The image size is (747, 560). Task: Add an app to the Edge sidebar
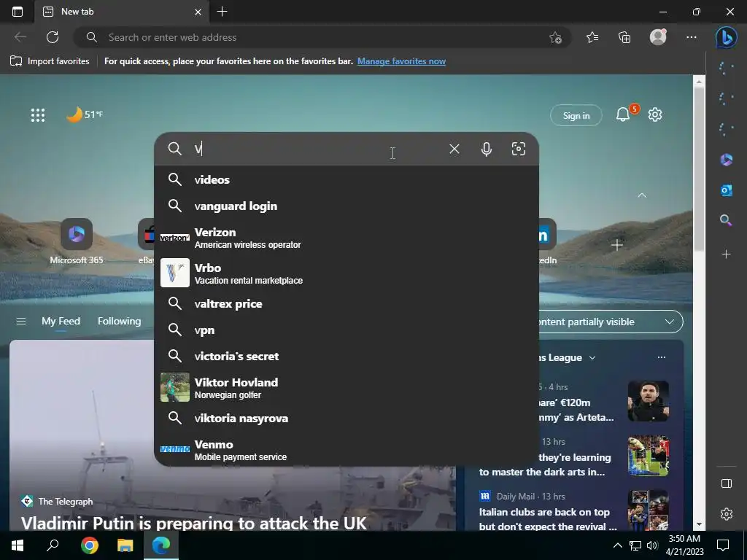tap(726, 254)
